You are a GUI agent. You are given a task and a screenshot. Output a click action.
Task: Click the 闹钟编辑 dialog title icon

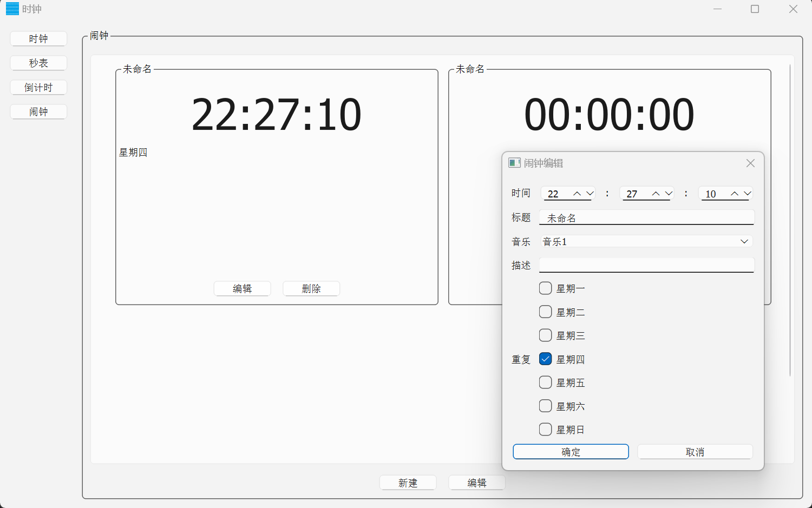514,163
